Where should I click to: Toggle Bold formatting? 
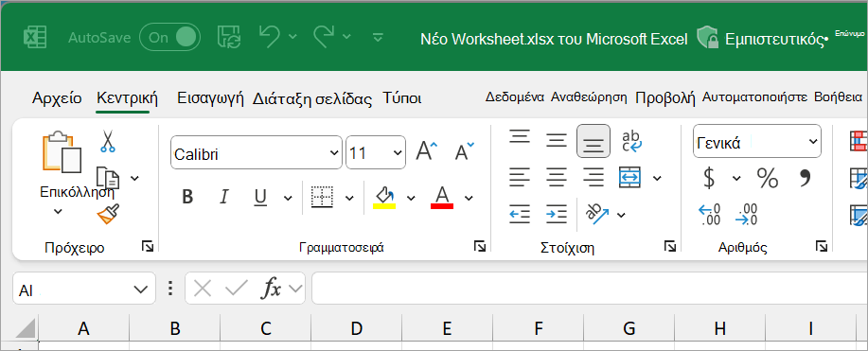click(x=187, y=197)
